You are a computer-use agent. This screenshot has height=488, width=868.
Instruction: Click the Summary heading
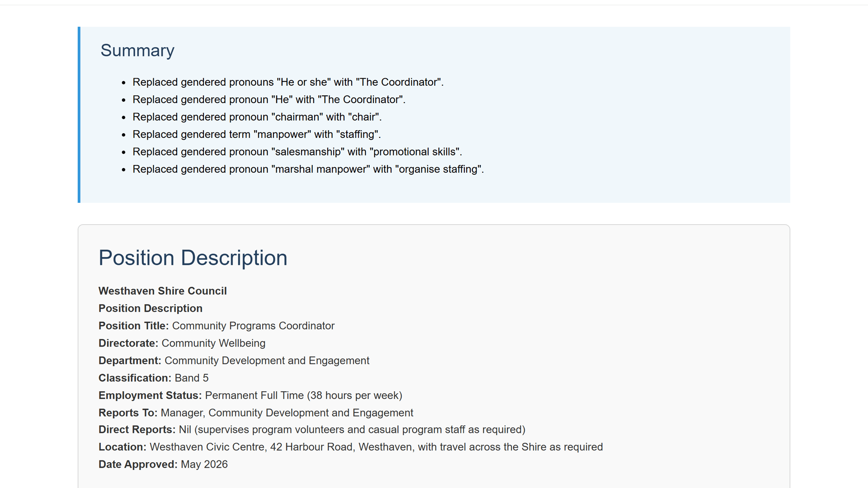[137, 51]
